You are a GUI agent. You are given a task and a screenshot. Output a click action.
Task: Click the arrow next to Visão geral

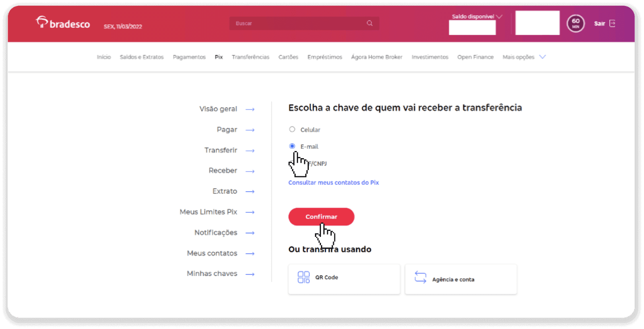pos(250,109)
